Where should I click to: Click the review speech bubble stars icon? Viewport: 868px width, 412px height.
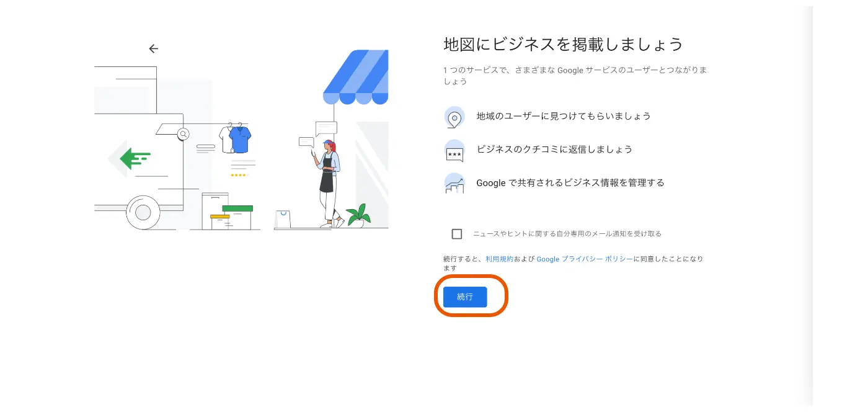tap(454, 150)
